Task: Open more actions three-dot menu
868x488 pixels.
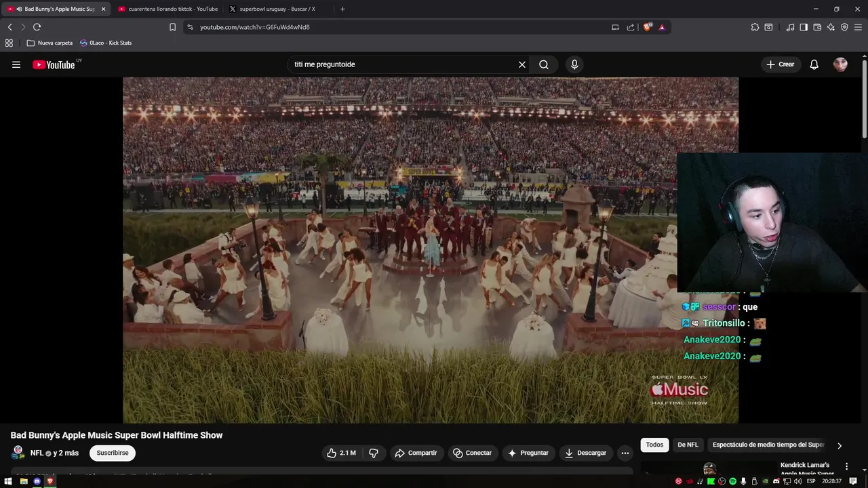Action: click(625, 453)
